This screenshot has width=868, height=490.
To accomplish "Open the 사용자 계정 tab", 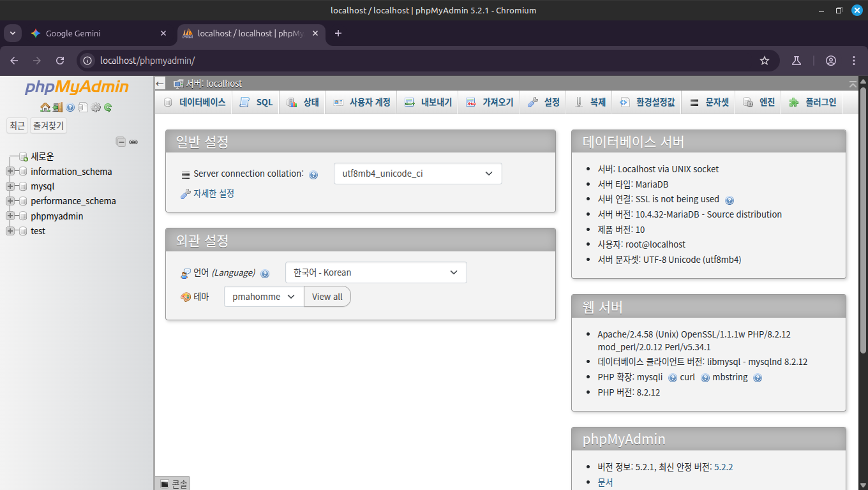I will (x=362, y=102).
